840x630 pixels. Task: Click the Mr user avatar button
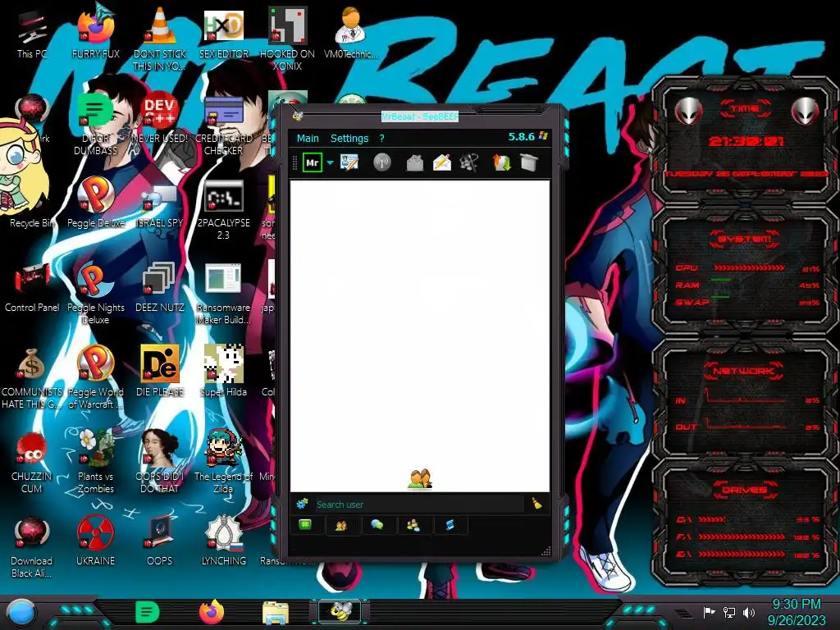[x=313, y=162]
